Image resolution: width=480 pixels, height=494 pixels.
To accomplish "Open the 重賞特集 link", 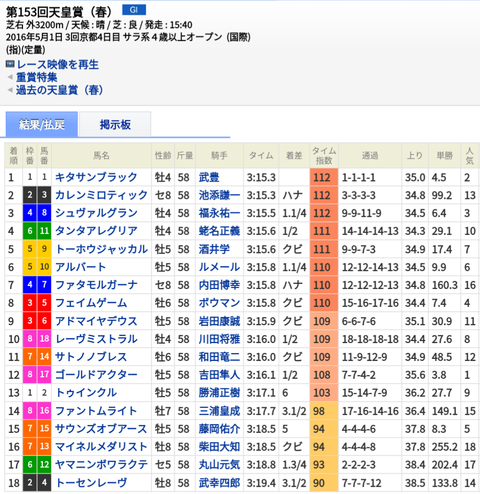I will 37,77.
